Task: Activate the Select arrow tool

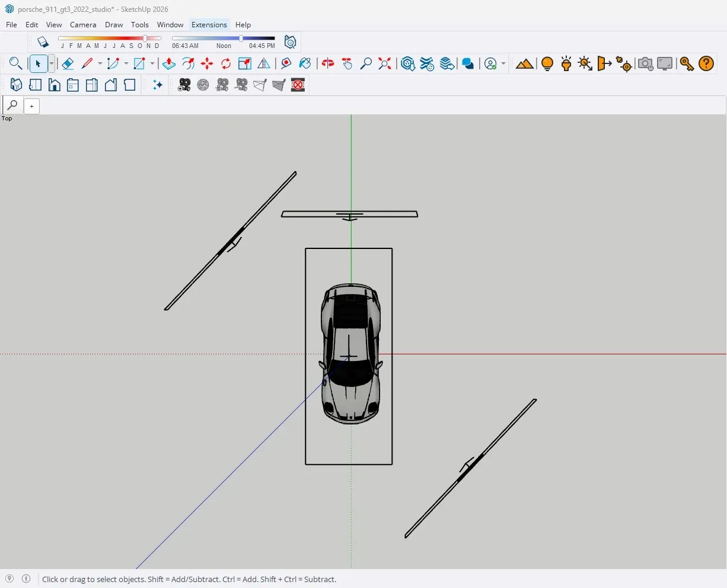Action: 38,63
